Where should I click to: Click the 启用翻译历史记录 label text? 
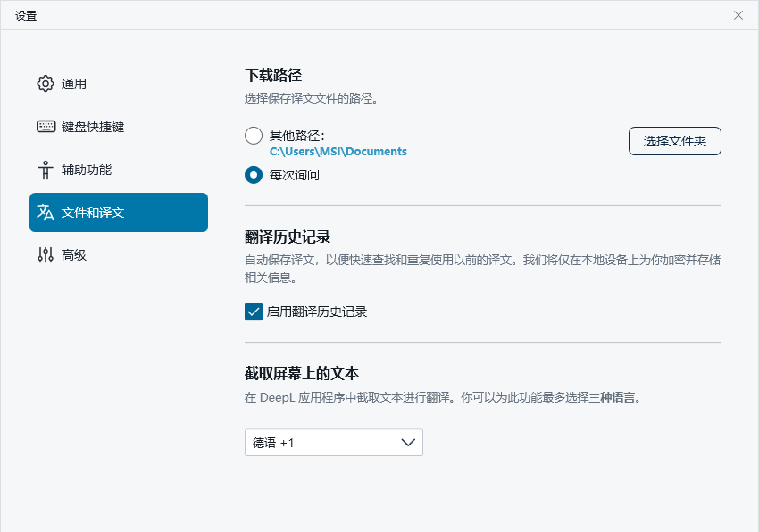(317, 312)
